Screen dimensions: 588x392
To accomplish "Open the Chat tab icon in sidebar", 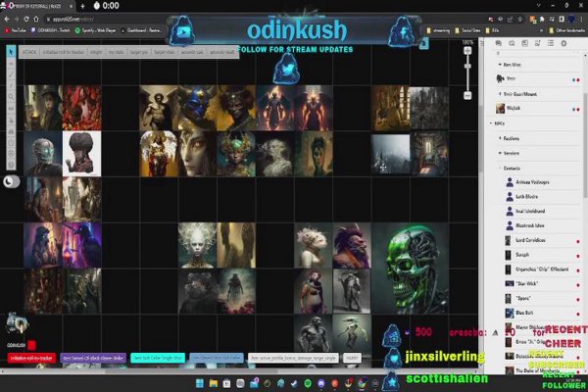I will 499,43.
